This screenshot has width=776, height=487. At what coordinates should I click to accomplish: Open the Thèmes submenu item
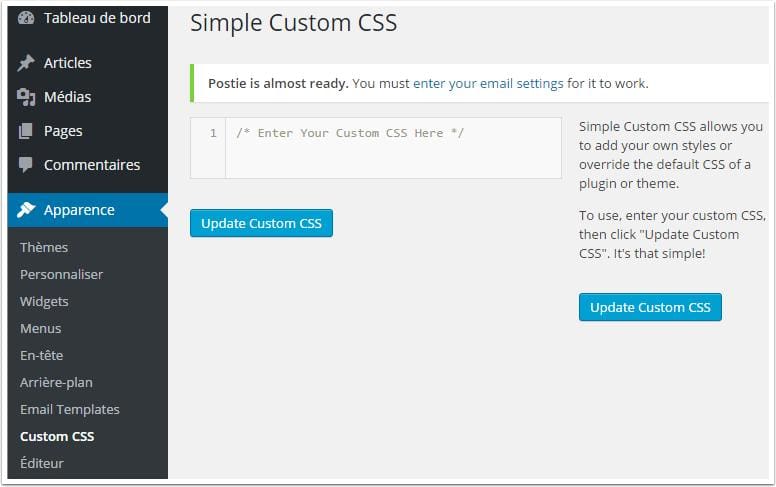(x=44, y=247)
